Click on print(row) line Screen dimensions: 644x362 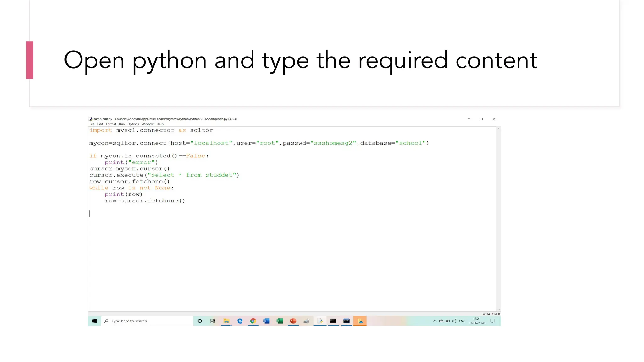(x=123, y=195)
